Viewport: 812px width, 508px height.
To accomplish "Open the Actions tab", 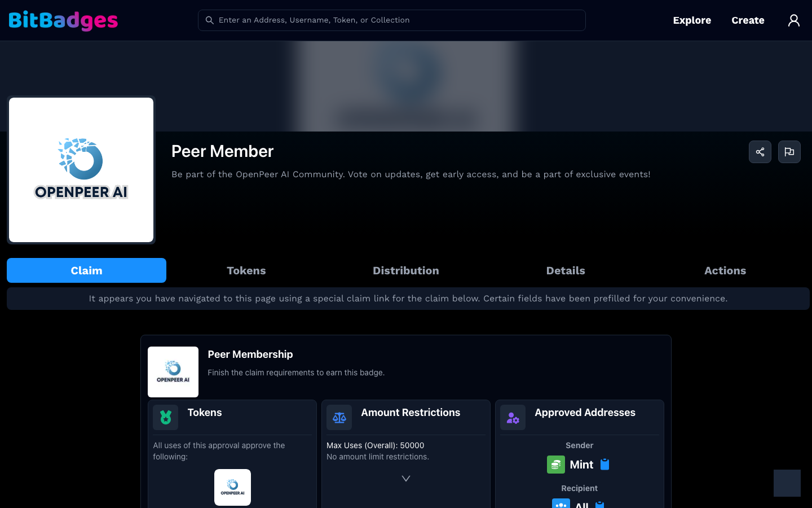I will click(725, 270).
